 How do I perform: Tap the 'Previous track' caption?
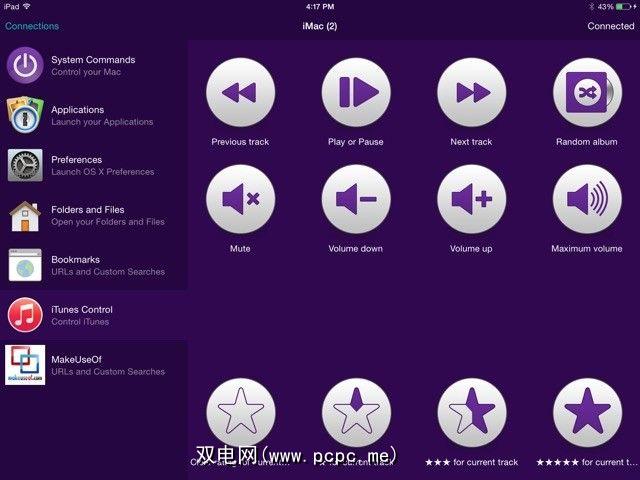tap(240, 142)
